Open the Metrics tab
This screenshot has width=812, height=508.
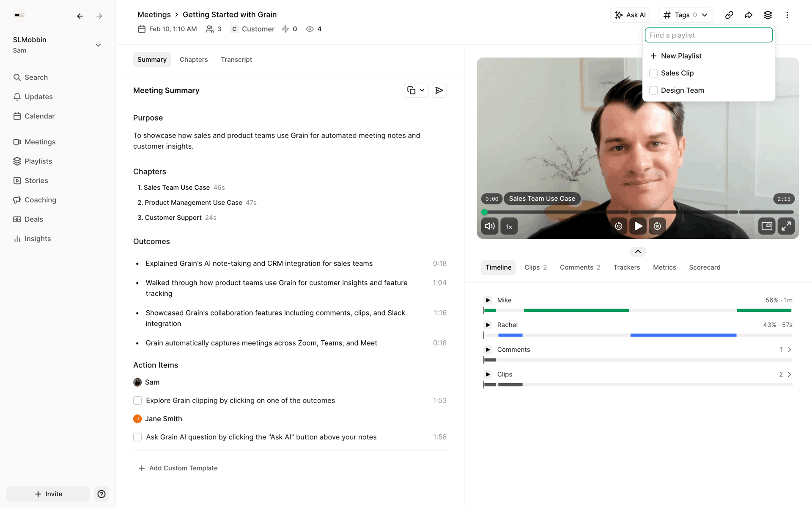pyautogui.click(x=664, y=268)
